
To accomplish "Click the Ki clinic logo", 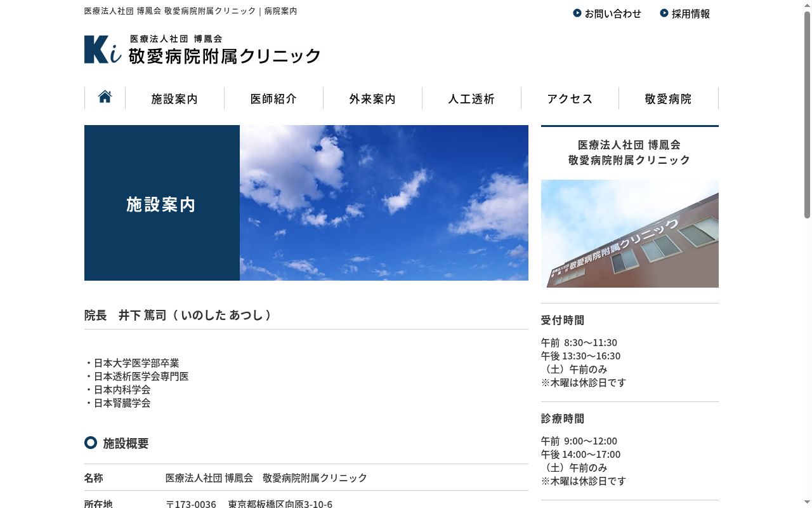I will (x=103, y=50).
